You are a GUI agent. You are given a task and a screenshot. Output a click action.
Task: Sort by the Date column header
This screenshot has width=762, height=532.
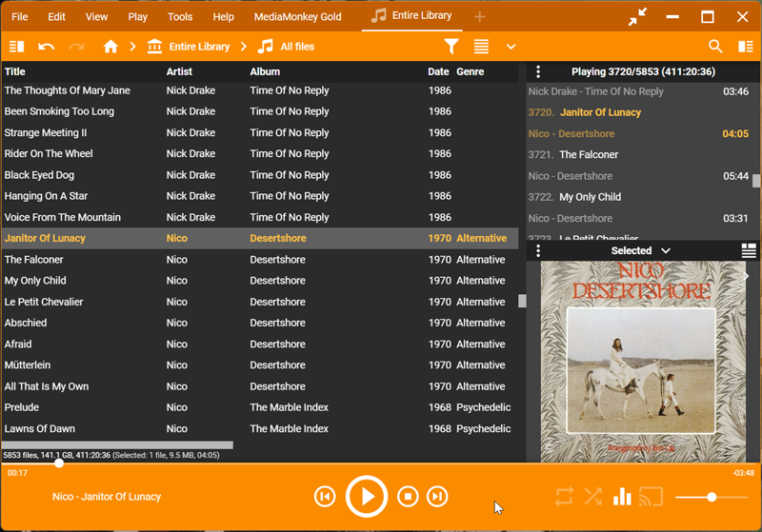[x=438, y=71]
